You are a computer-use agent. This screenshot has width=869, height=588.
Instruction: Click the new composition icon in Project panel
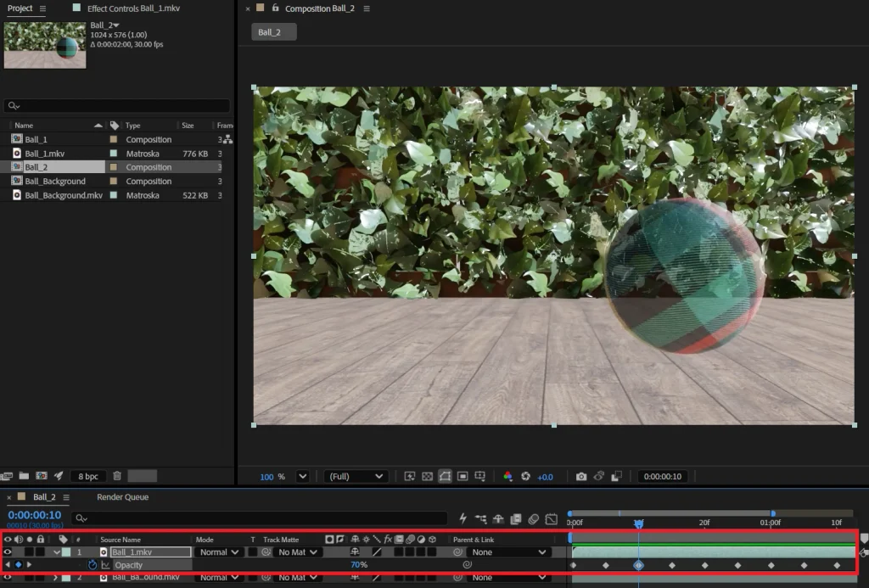click(42, 476)
